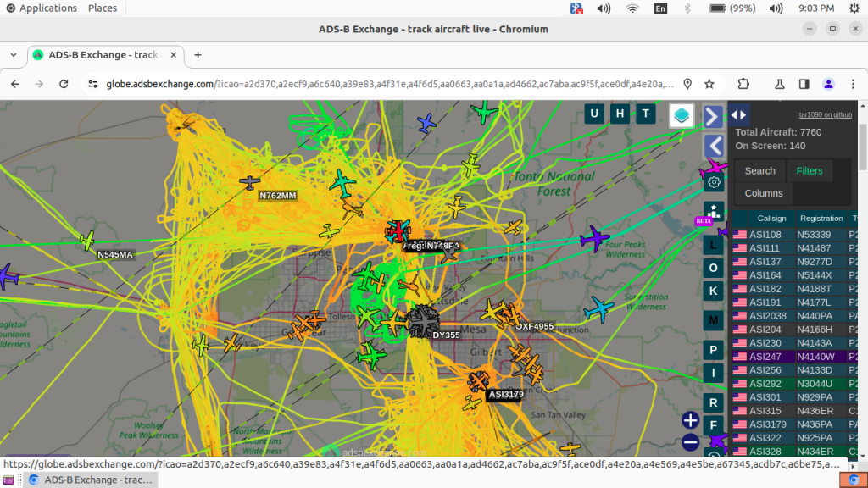Image resolution: width=868 pixels, height=488 pixels.
Task: Click the OXF4955 aircraft label
Action: tap(535, 326)
